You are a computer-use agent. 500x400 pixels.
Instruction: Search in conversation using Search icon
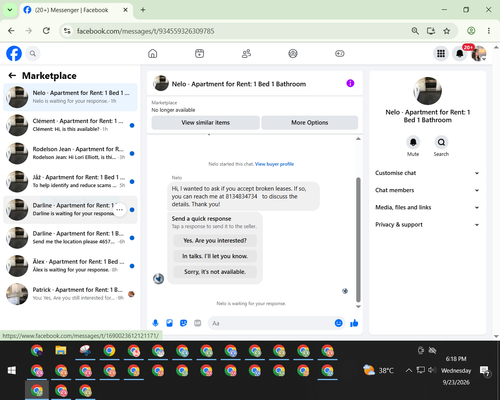441,142
